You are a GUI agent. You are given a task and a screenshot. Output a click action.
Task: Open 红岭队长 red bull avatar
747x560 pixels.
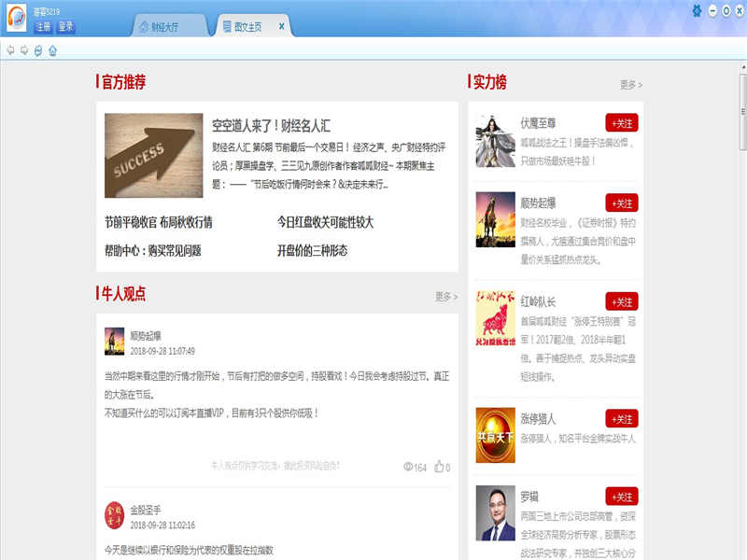pos(496,318)
